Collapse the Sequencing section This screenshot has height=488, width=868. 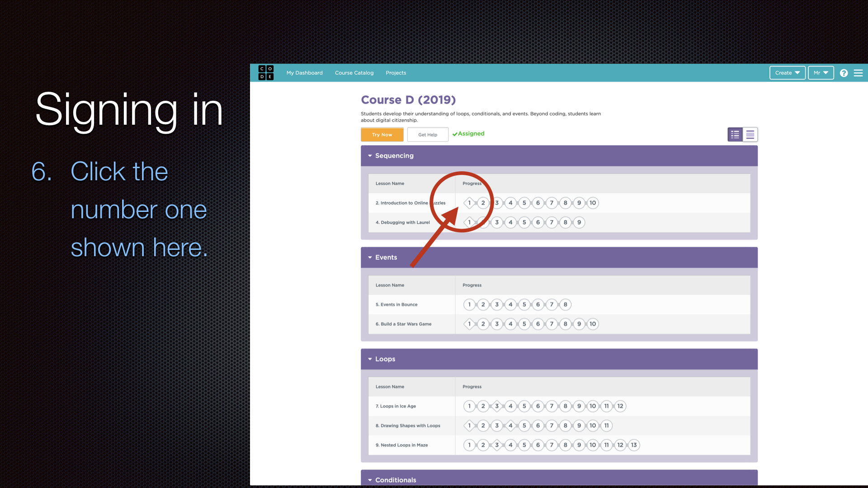pos(559,156)
